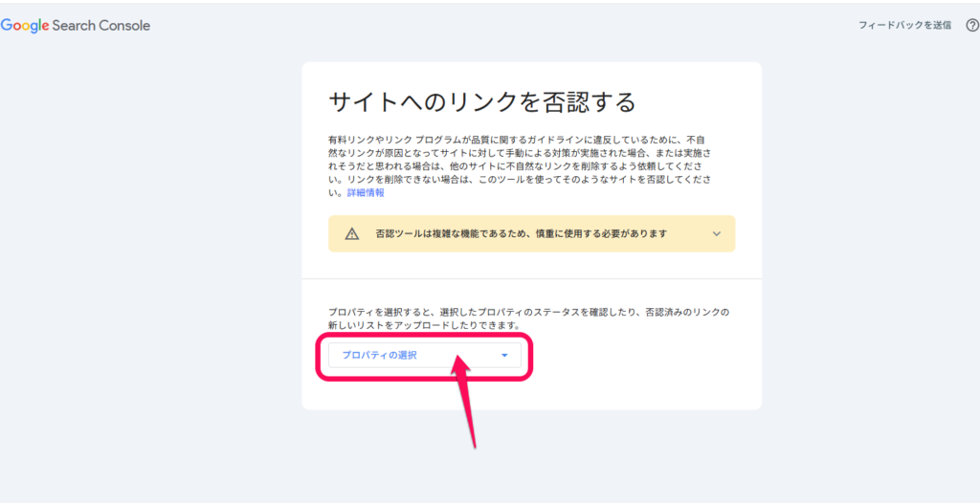This screenshot has height=503, width=980.
Task: Click the フィードバックを送信 link
Action: [x=905, y=26]
